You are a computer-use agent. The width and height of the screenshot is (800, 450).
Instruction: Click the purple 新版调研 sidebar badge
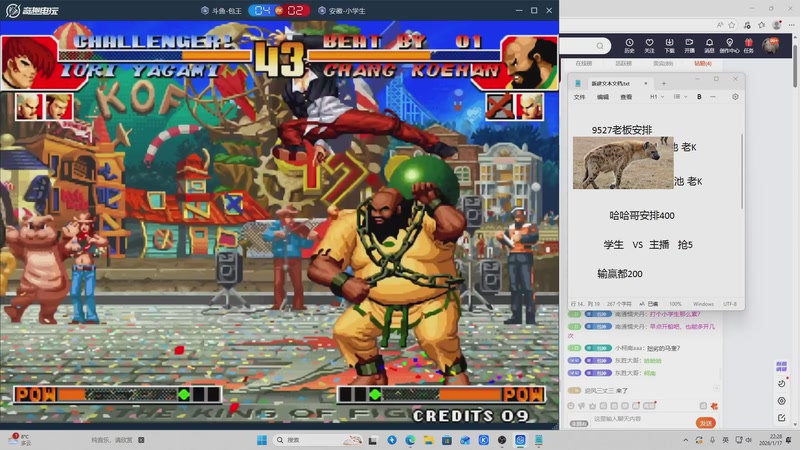pos(781,366)
